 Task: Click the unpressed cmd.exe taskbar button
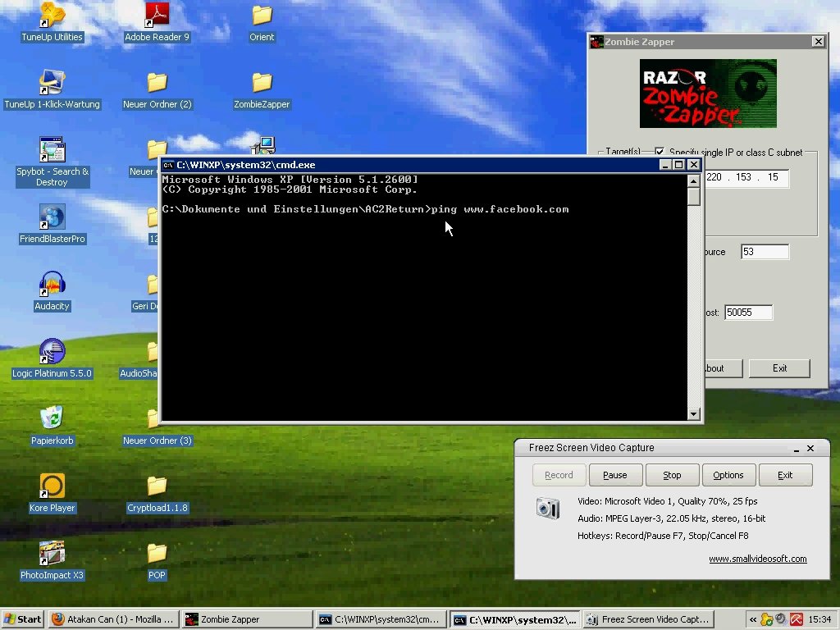point(381,619)
